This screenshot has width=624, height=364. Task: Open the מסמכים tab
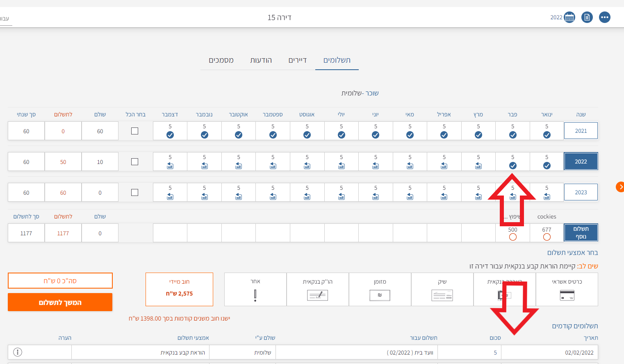221,60
